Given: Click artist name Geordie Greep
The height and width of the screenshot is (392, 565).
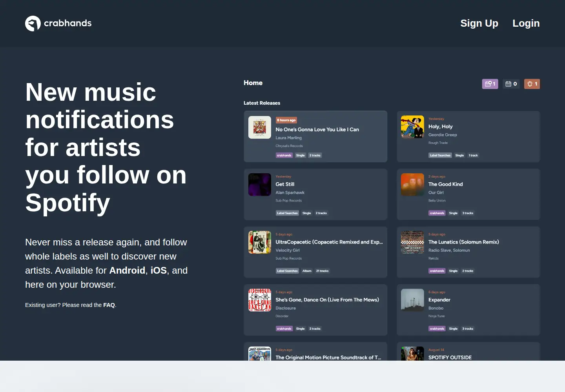Looking at the screenshot, I should pyautogui.click(x=443, y=135).
